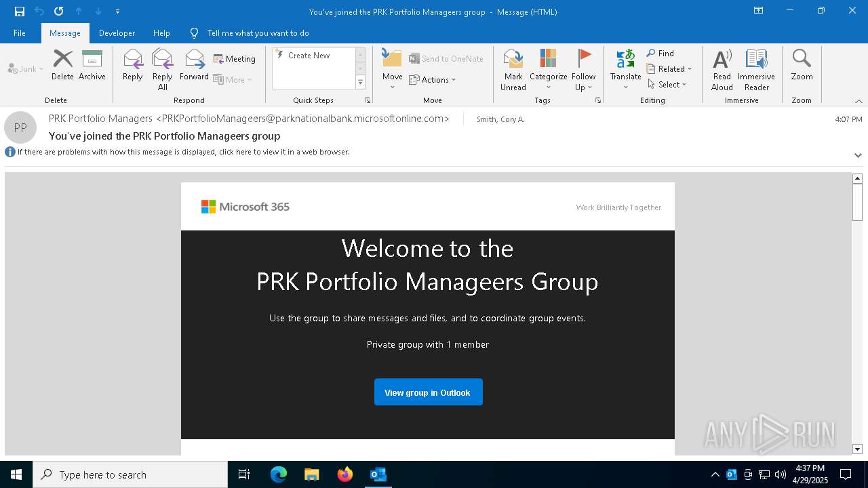This screenshot has width=868, height=488.
Task: Open Task View on taskbar
Action: [244, 474]
